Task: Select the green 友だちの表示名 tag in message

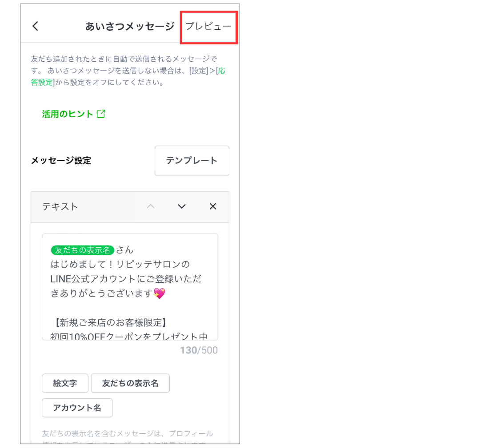Action: [x=83, y=250]
